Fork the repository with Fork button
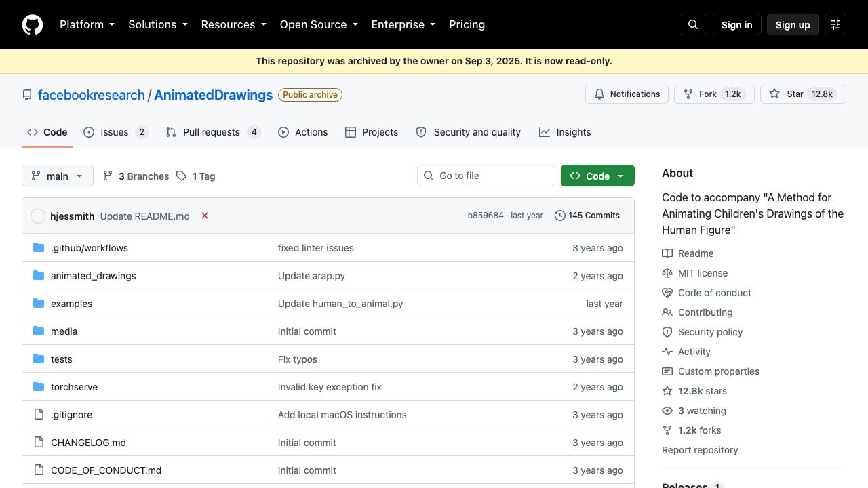 [x=713, y=94]
